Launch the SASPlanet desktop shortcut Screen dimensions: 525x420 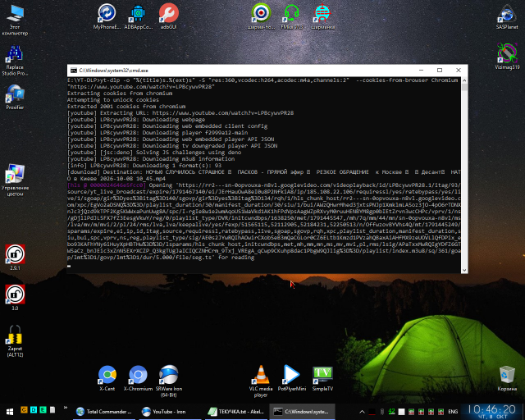point(507,16)
